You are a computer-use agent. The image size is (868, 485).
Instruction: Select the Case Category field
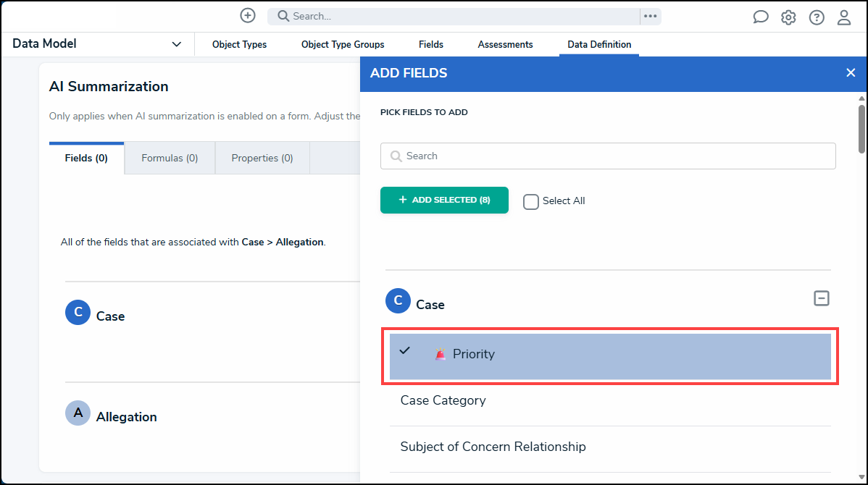(x=443, y=400)
